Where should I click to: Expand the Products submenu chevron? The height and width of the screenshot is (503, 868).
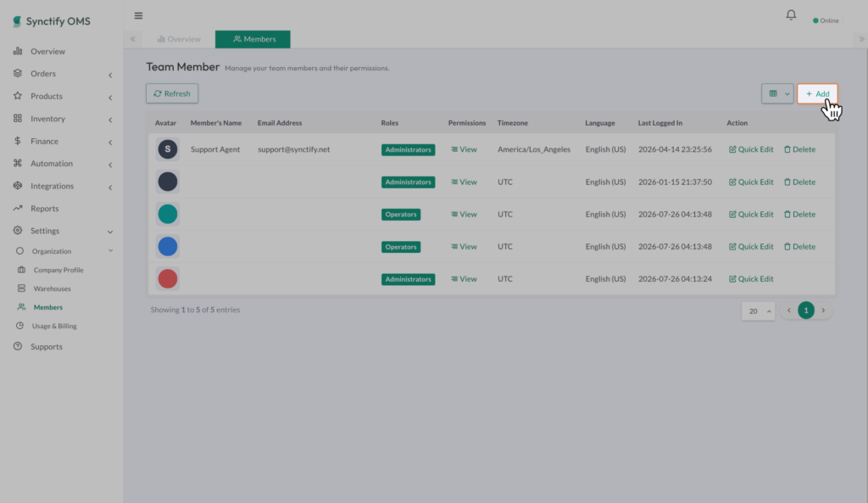click(x=110, y=98)
